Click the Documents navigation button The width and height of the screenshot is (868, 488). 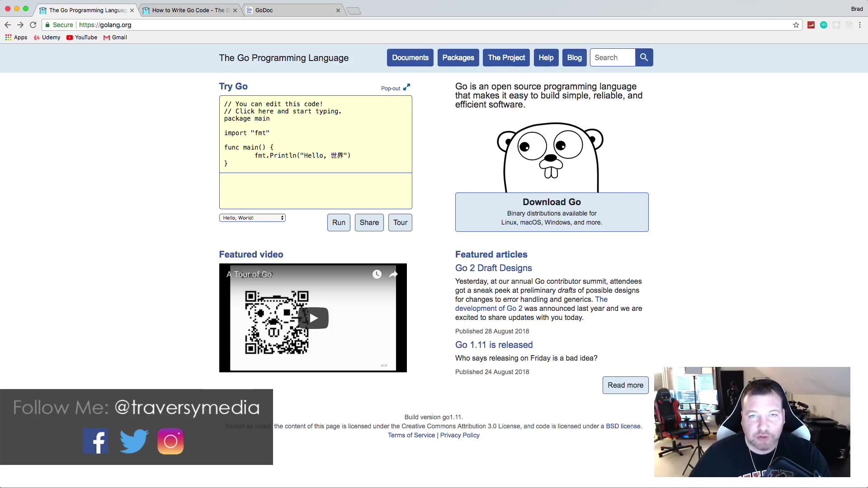point(410,57)
